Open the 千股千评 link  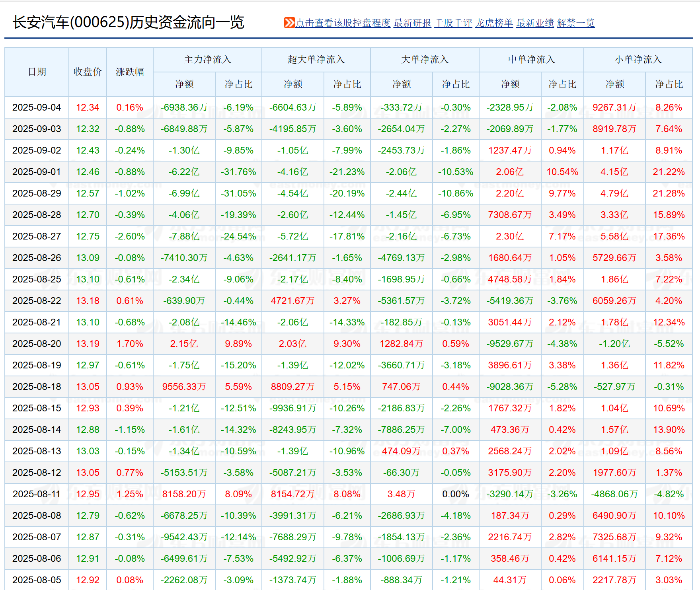pos(453,23)
